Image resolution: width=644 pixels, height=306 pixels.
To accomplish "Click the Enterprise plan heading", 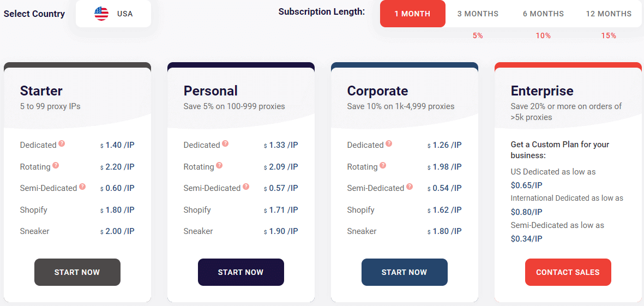I will (542, 91).
